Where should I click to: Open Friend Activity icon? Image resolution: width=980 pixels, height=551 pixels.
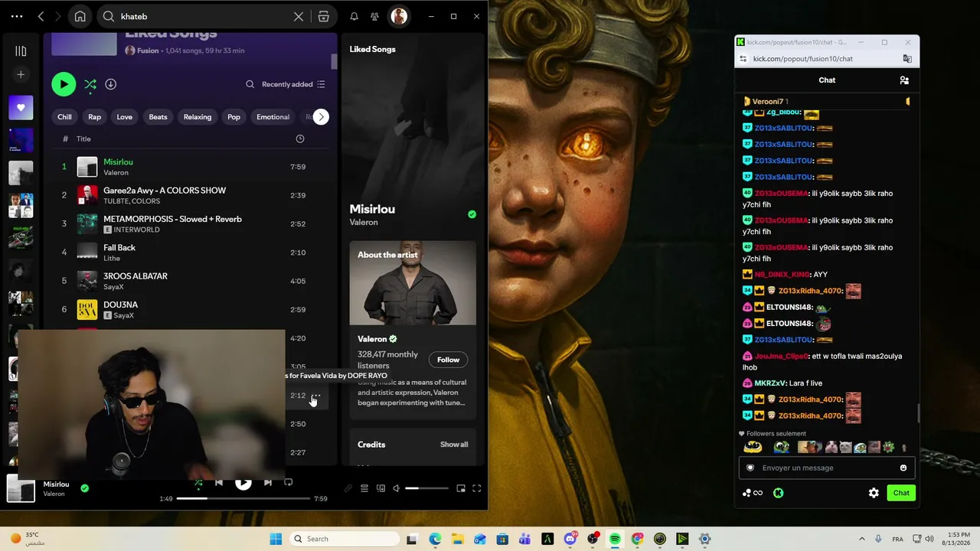[374, 16]
